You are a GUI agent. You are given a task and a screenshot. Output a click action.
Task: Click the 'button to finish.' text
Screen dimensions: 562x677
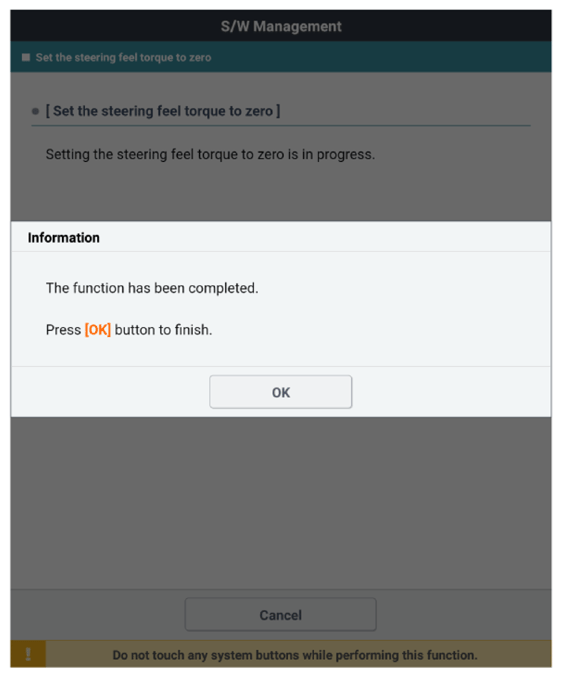pyautogui.click(x=163, y=330)
